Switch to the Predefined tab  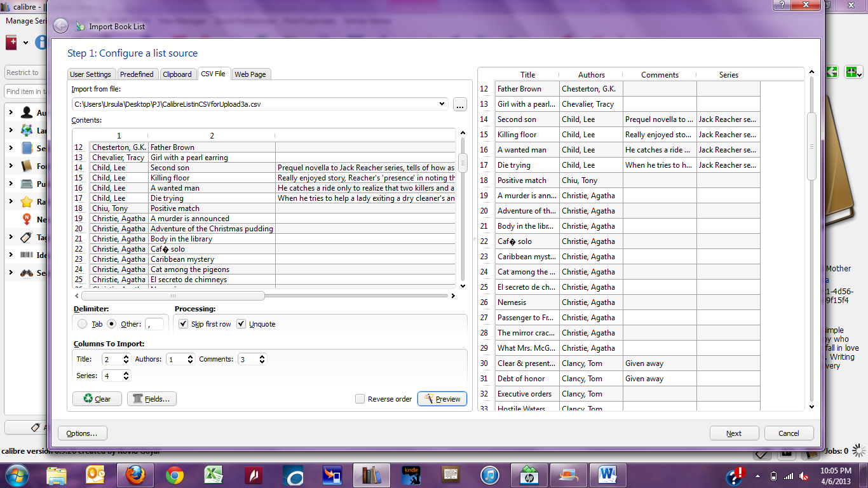(x=137, y=74)
